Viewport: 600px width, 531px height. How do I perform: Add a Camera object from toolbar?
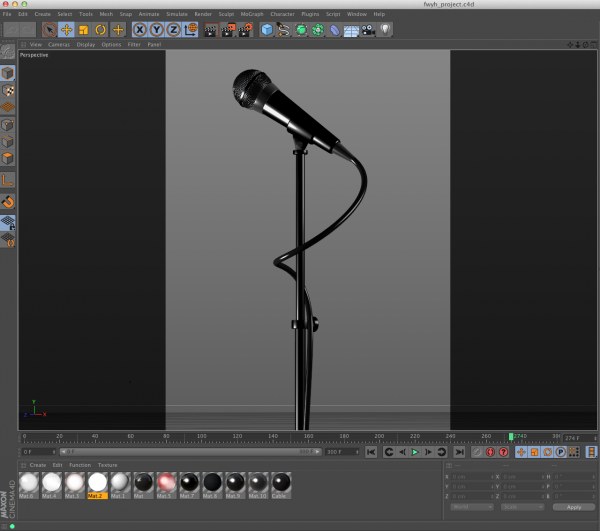[368, 30]
